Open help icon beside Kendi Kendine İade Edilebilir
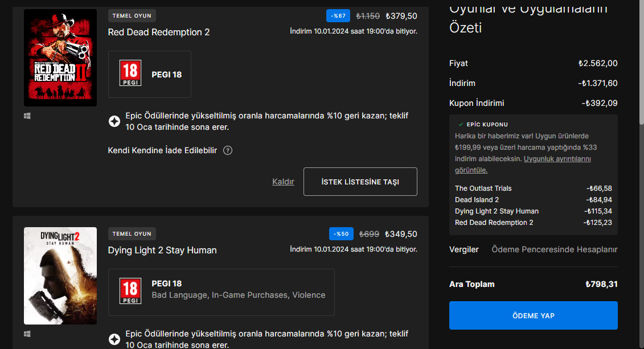This screenshot has width=644, height=349. (x=228, y=150)
